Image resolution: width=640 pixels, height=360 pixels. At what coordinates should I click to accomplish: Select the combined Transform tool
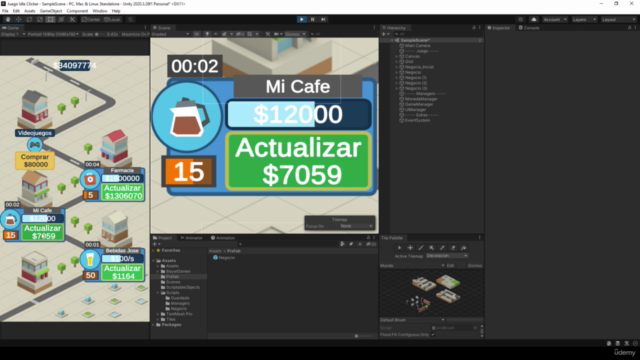click(x=61, y=19)
